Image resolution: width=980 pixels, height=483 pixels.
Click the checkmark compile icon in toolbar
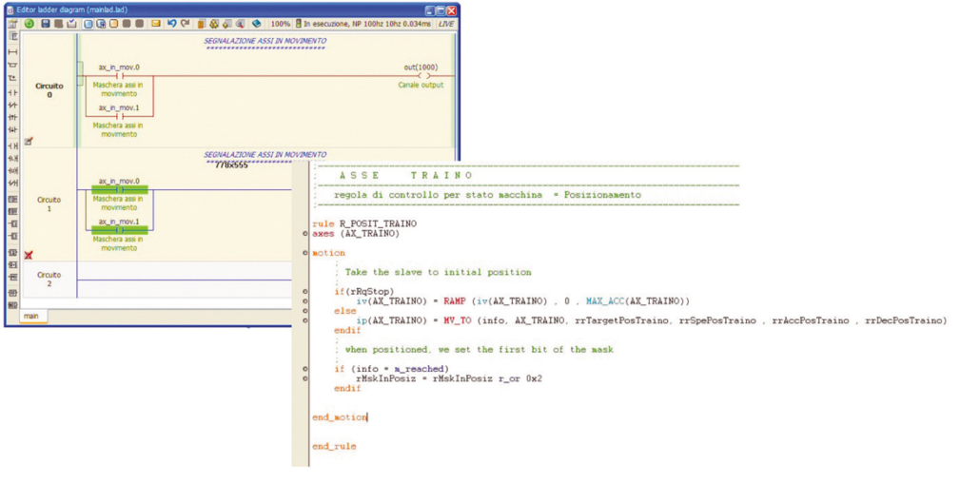71,24
